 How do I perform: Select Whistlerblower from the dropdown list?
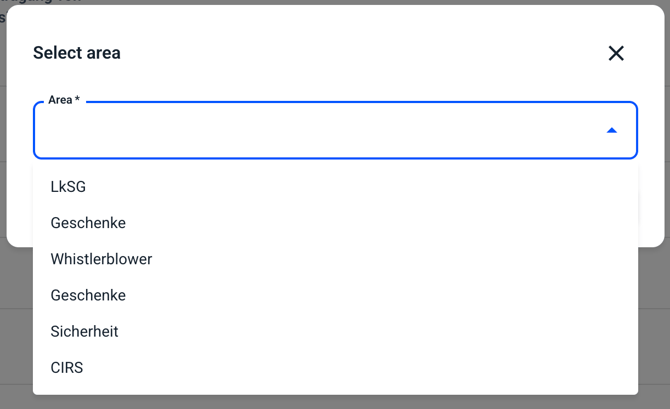click(101, 259)
